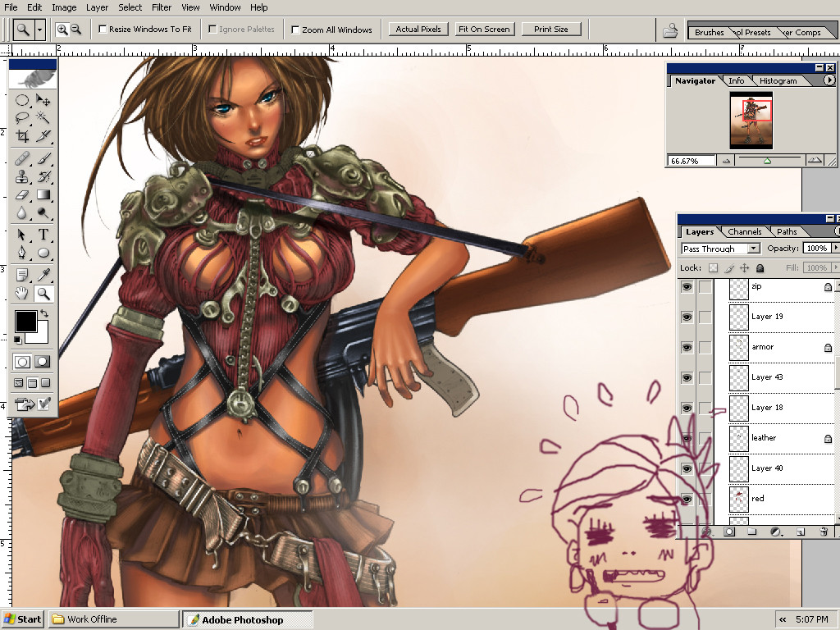Image resolution: width=840 pixels, height=630 pixels.
Task: Delete layer using the trash icon
Action: click(824, 532)
